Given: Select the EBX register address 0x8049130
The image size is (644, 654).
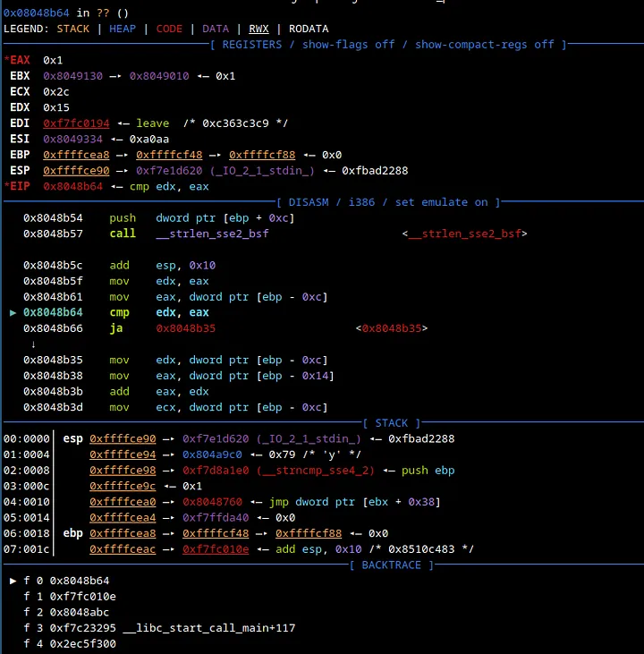Looking at the screenshot, I should (73, 76).
